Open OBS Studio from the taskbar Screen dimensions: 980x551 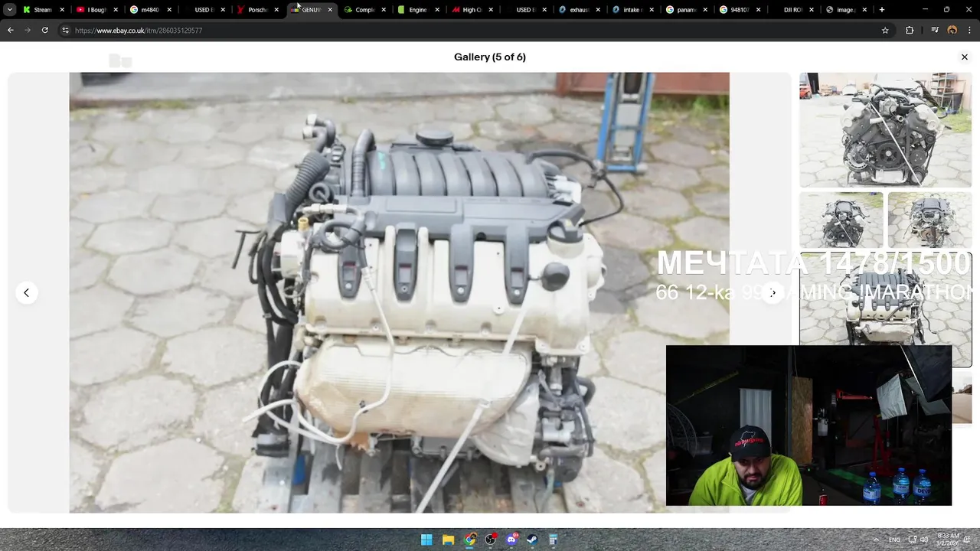[x=491, y=540]
